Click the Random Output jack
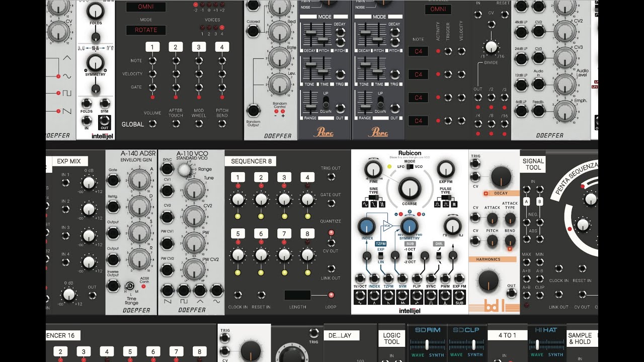This screenshot has width=644, height=362. tap(253, 111)
